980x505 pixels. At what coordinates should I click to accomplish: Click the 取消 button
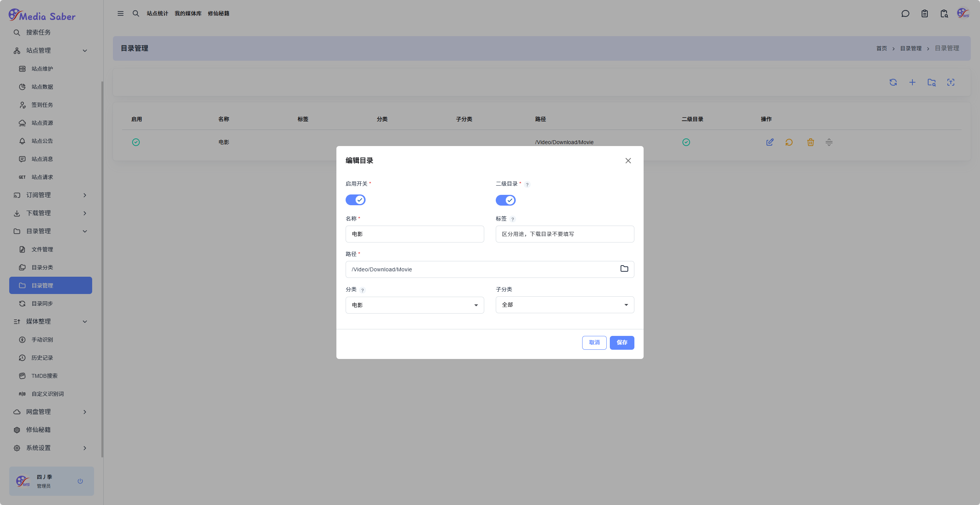(x=594, y=342)
